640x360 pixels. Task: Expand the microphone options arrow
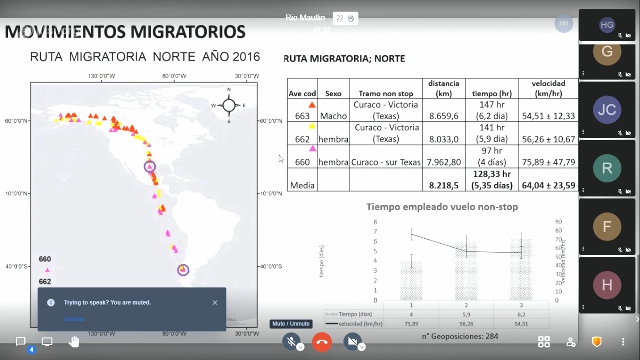point(300,347)
